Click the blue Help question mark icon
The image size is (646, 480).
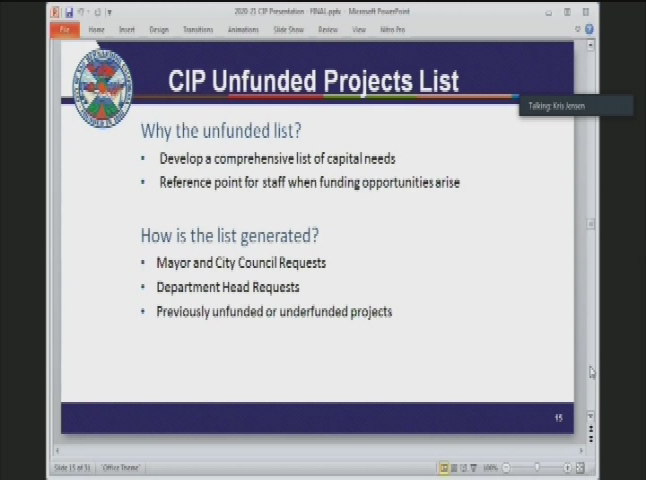tap(588, 29)
